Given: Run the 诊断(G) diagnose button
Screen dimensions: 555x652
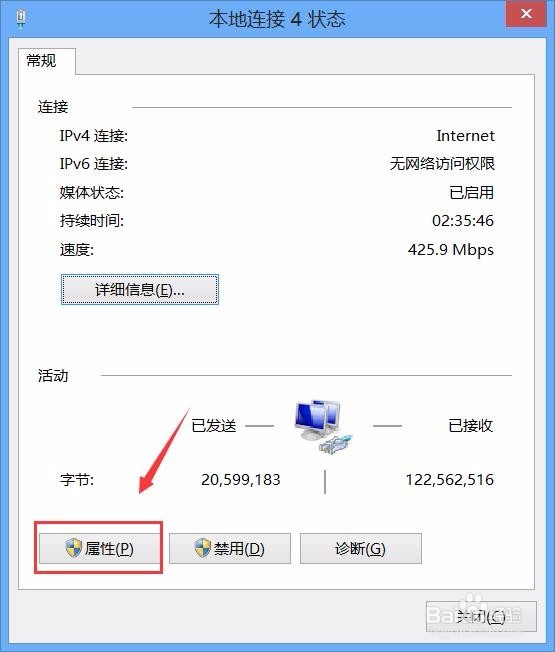Looking at the screenshot, I should [x=361, y=548].
